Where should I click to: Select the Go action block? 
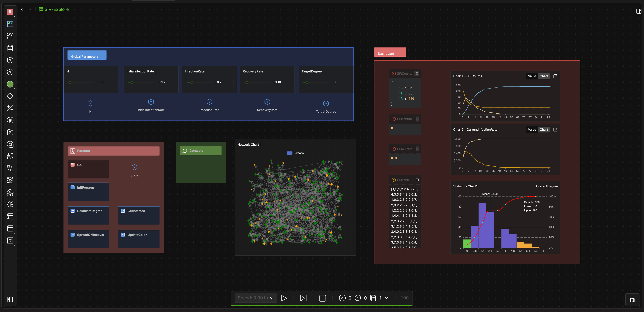click(89, 169)
